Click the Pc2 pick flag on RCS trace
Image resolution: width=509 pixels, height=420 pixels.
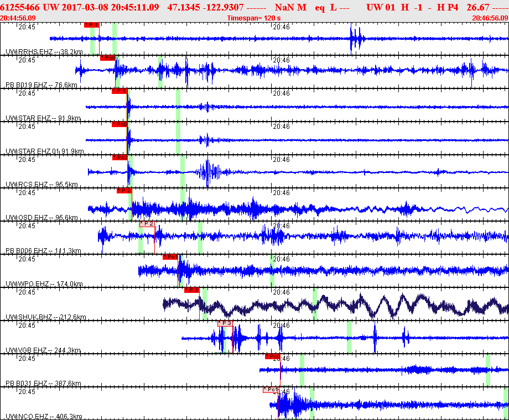(120, 158)
